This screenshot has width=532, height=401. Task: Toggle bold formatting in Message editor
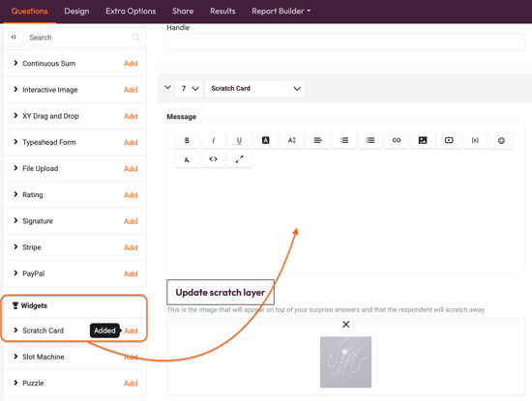pyautogui.click(x=187, y=140)
